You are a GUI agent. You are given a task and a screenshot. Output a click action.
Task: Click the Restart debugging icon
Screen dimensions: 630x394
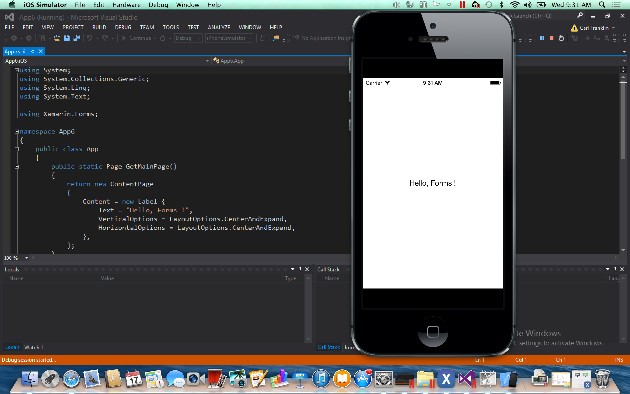[x=561, y=38]
